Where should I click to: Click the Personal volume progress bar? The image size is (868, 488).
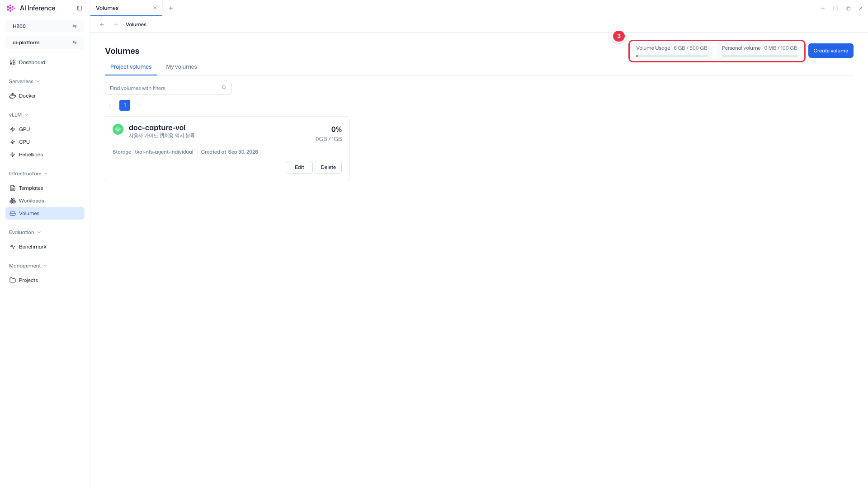point(759,56)
